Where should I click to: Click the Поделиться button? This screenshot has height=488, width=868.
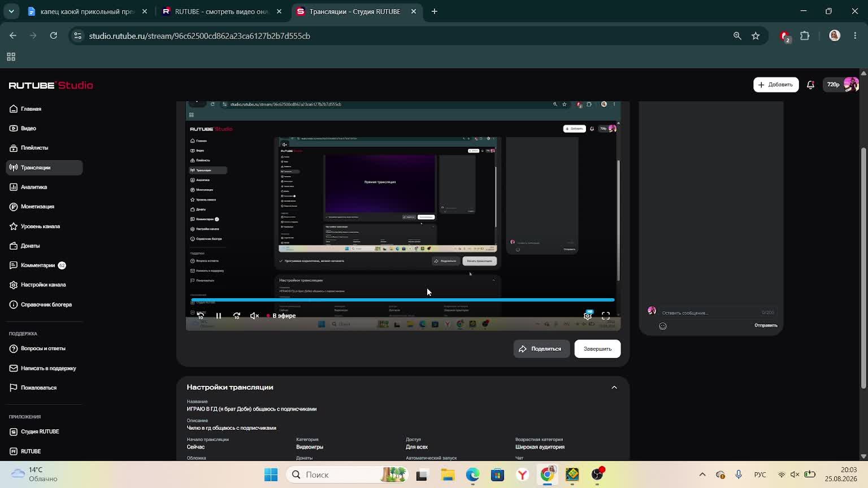[541, 349]
